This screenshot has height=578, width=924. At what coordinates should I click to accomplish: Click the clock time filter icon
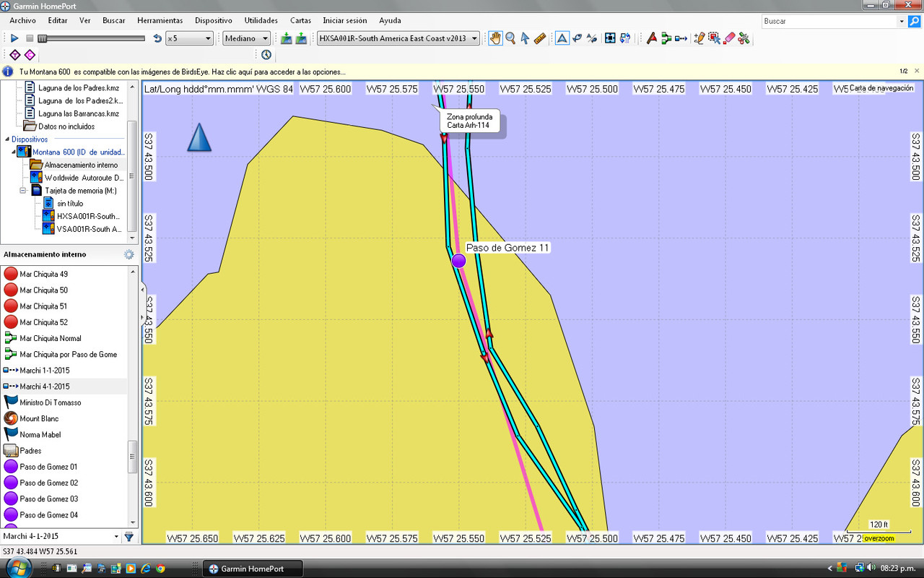(266, 55)
